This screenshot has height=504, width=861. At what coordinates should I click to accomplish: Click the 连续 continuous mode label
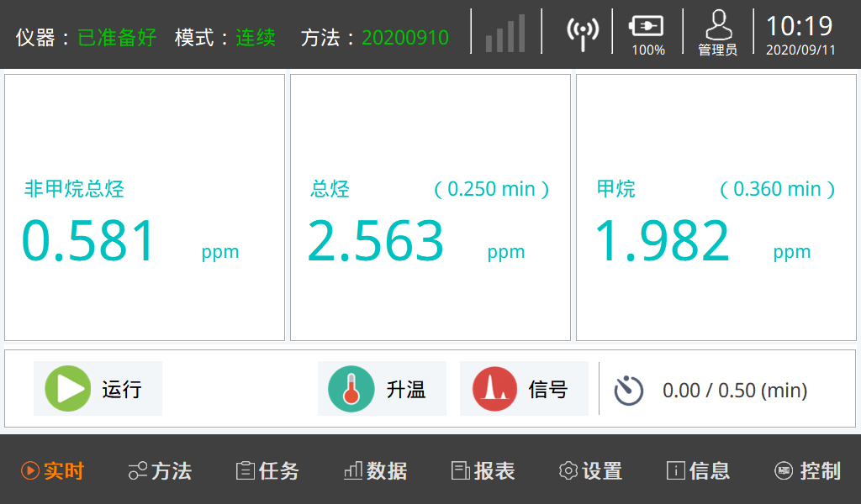pos(256,38)
